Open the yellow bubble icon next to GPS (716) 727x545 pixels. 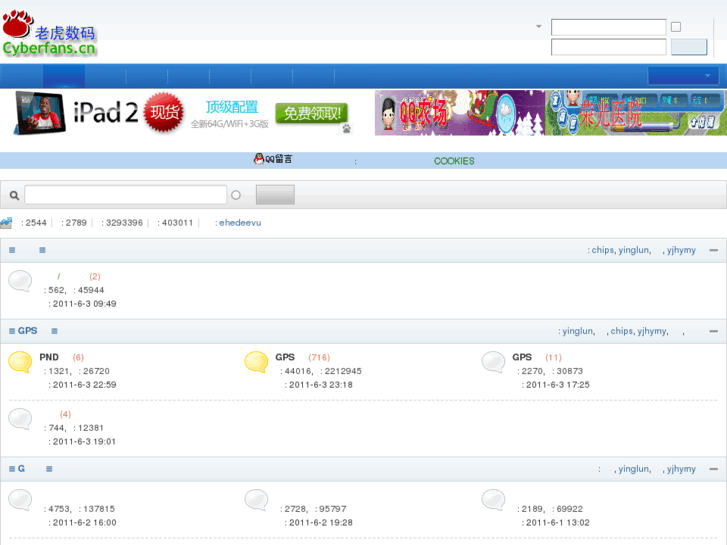[x=256, y=362]
